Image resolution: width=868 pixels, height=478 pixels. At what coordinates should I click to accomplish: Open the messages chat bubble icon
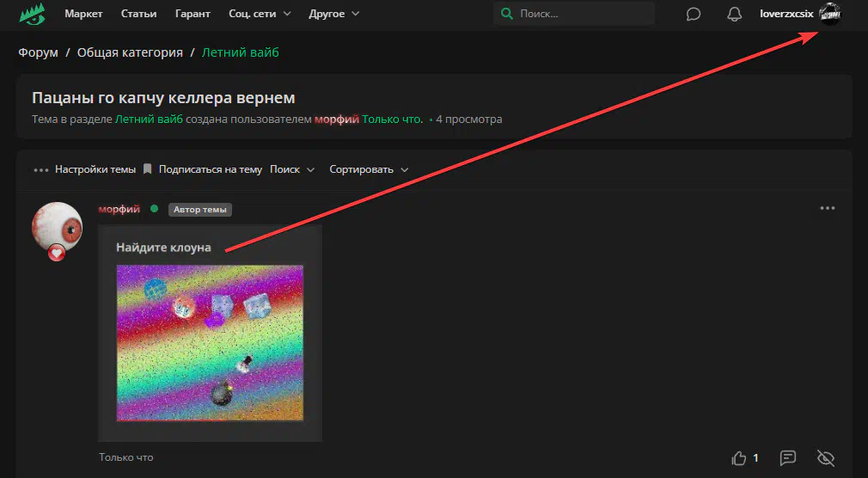(693, 14)
